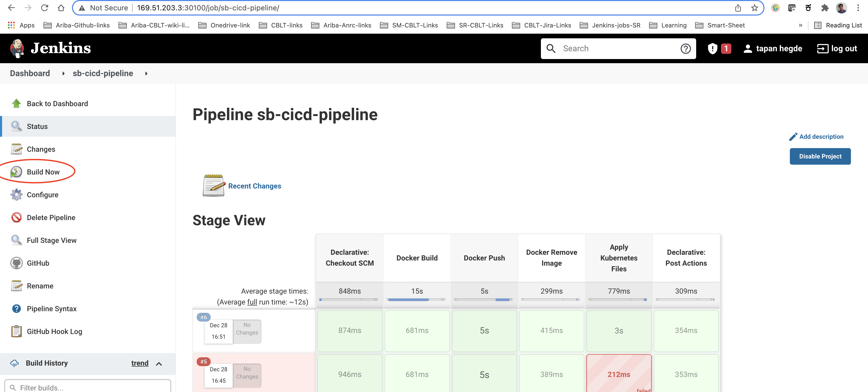The height and width of the screenshot is (392, 868).
Task: Expand the sb-cicd-pipeline breadcrumb dropdown arrow
Action: pos(146,74)
